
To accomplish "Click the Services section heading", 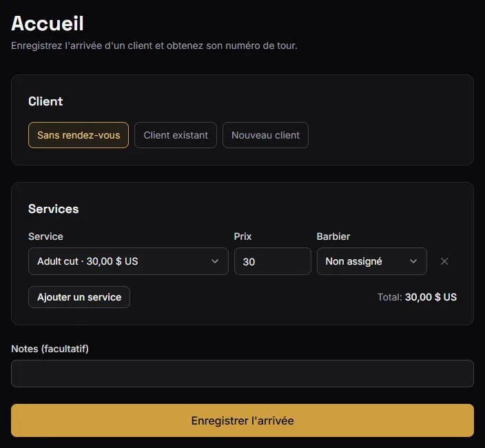I will [x=54, y=209].
